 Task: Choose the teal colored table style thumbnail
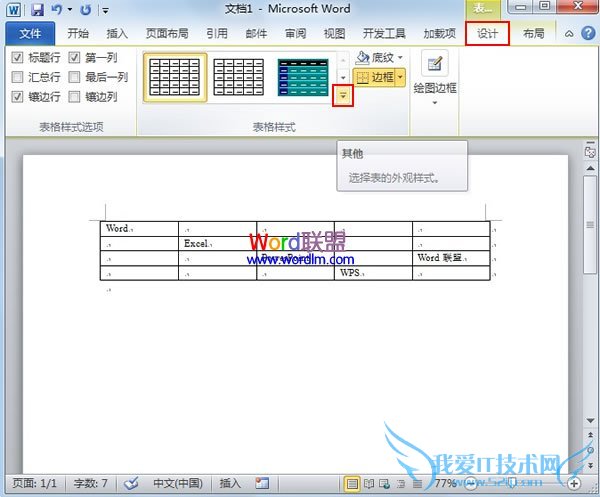[x=303, y=77]
